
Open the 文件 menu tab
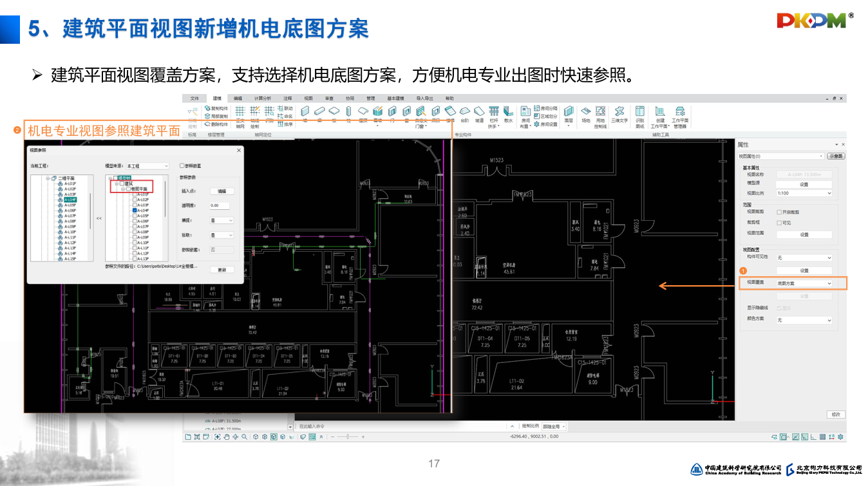195,98
